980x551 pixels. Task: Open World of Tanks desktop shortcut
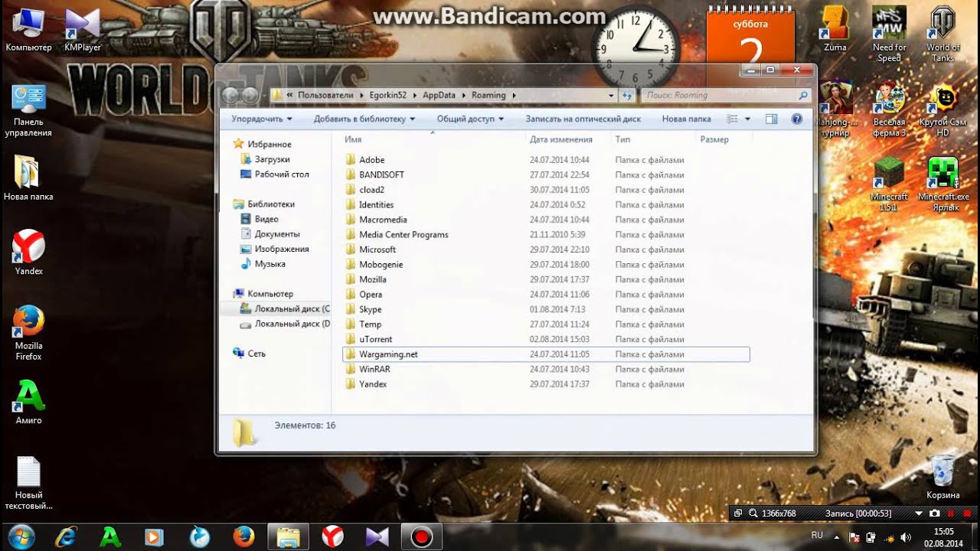pyautogui.click(x=942, y=32)
